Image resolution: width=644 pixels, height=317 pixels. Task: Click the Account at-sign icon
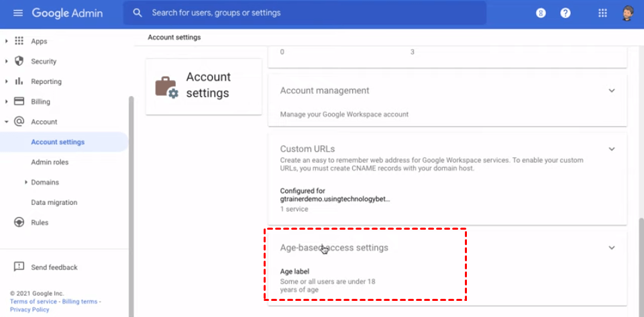point(19,122)
